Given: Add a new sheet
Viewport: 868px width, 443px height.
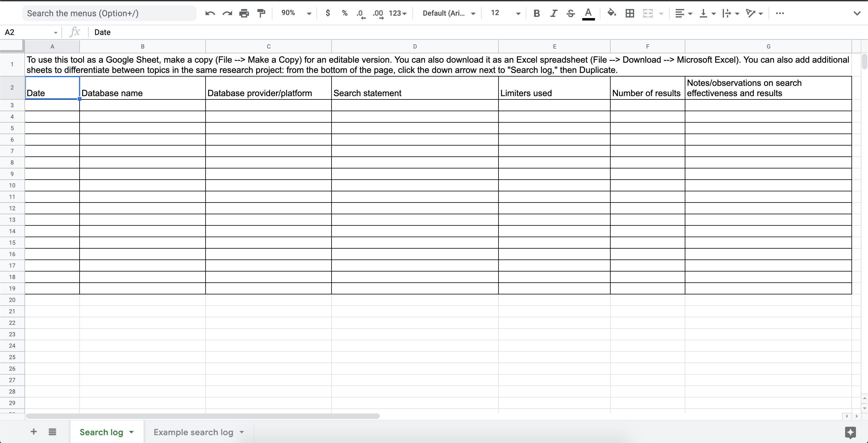Looking at the screenshot, I should pos(34,432).
